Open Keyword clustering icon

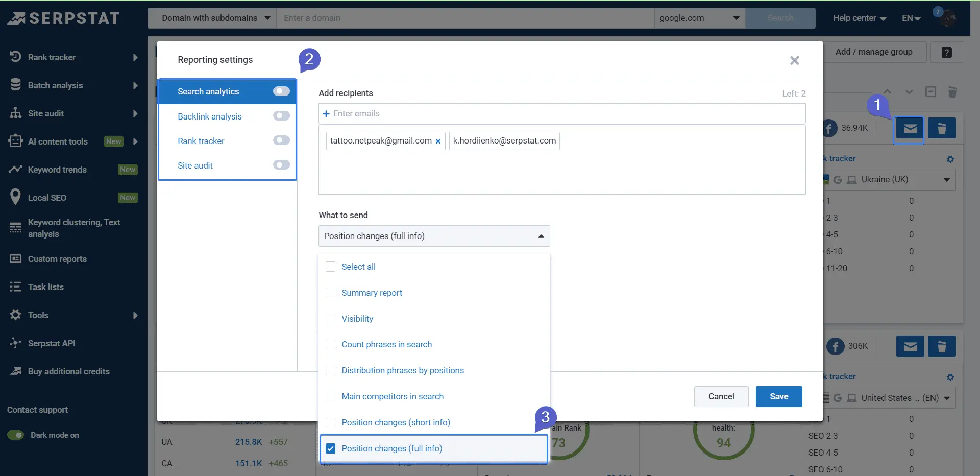coord(15,228)
